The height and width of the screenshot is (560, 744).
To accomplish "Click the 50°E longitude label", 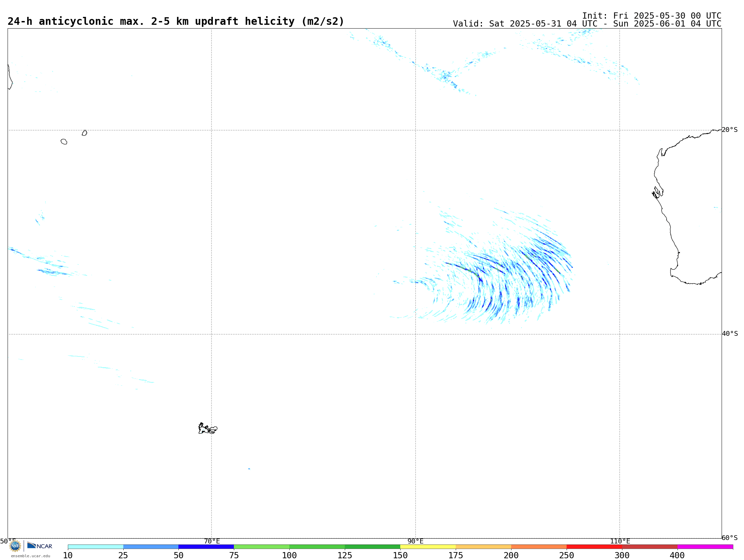I will (x=8, y=541).
